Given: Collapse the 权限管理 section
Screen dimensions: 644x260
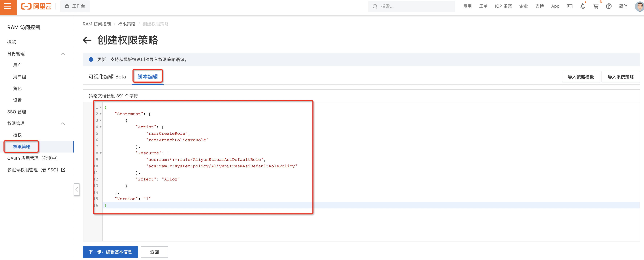Looking at the screenshot, I should (63, 124).
